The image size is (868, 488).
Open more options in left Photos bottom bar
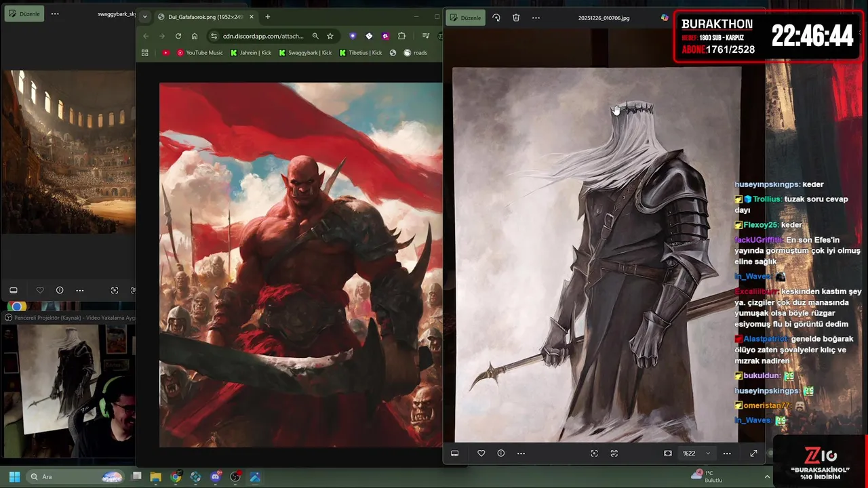pyautogui.click(x=80, y=290)
